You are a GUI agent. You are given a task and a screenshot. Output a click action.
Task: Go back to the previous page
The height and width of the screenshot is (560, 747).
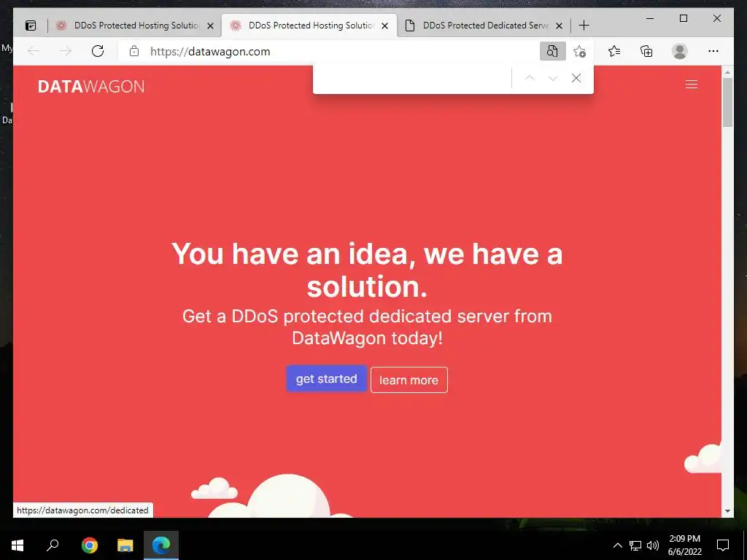pyautogui.click(x=34, y=51)
